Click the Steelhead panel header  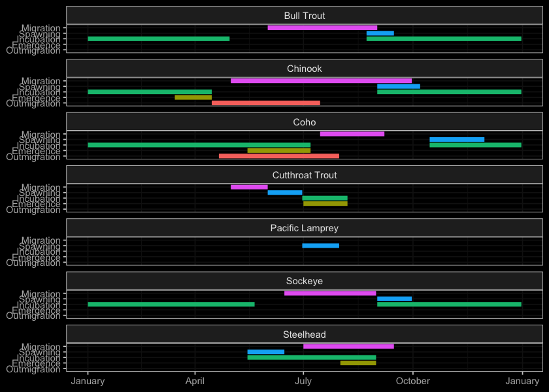(304, 335)
